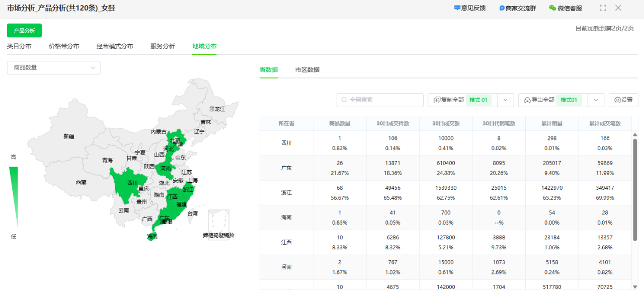This screenshot has height=291, width=644.
Task: Show the 省数据 table tab
Action: pos(269,69)
